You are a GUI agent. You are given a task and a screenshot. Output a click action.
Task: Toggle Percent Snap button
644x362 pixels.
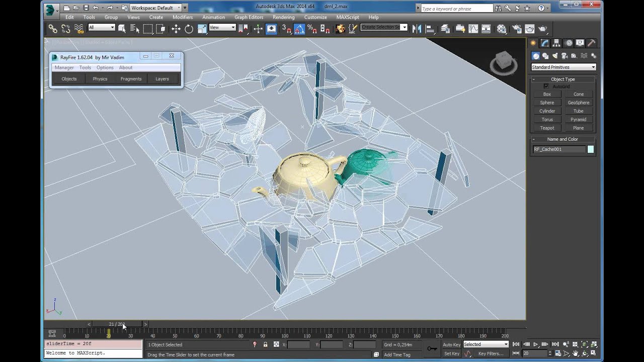(312, 29)
